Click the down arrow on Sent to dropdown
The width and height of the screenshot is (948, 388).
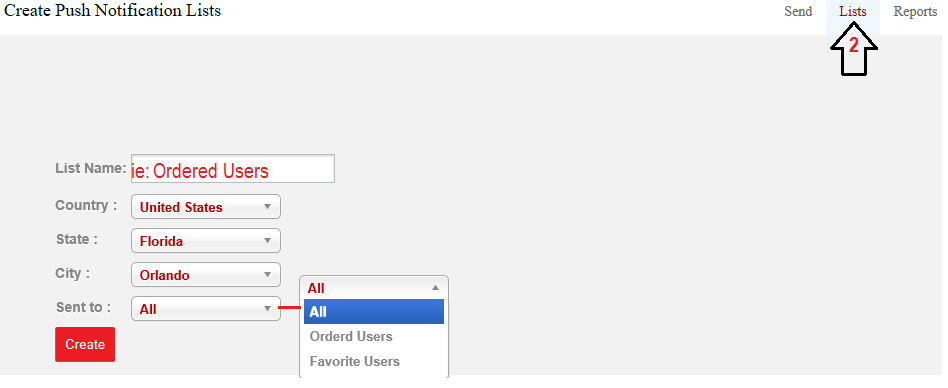(267, 308)
